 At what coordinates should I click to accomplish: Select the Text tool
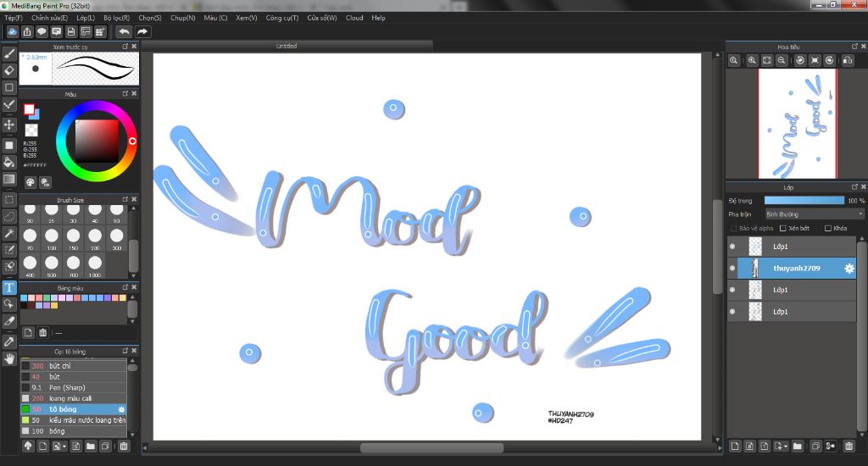pos(8,286)
